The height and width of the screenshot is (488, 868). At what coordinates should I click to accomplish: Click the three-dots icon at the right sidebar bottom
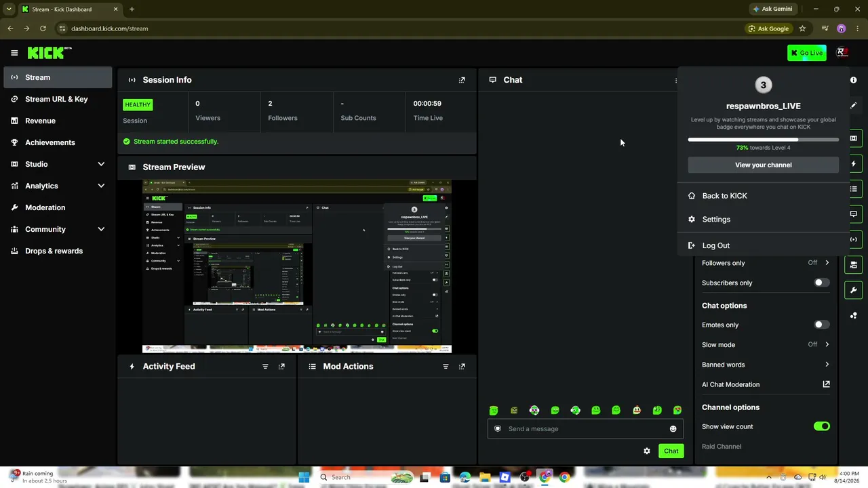coord(853,315)
